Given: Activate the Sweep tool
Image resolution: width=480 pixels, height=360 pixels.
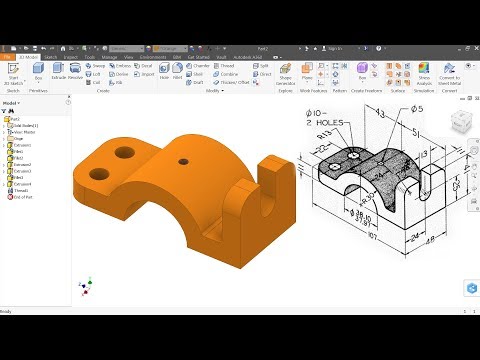Looking at the screenshot, I should 95,66.
